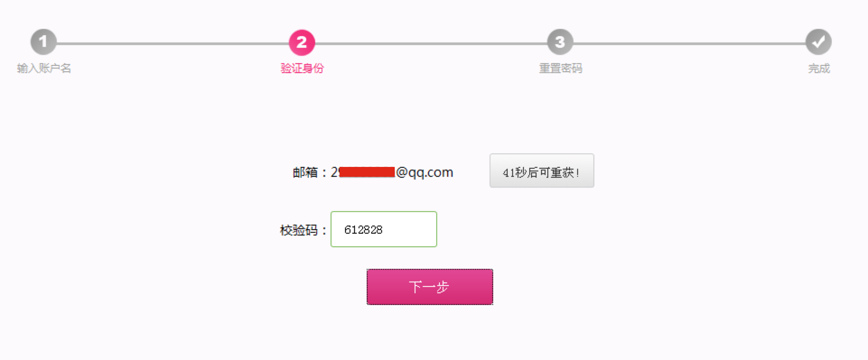Click the step 3 circle icon
The width and height of the screenshot is (868, 360).
pos(560,42)
